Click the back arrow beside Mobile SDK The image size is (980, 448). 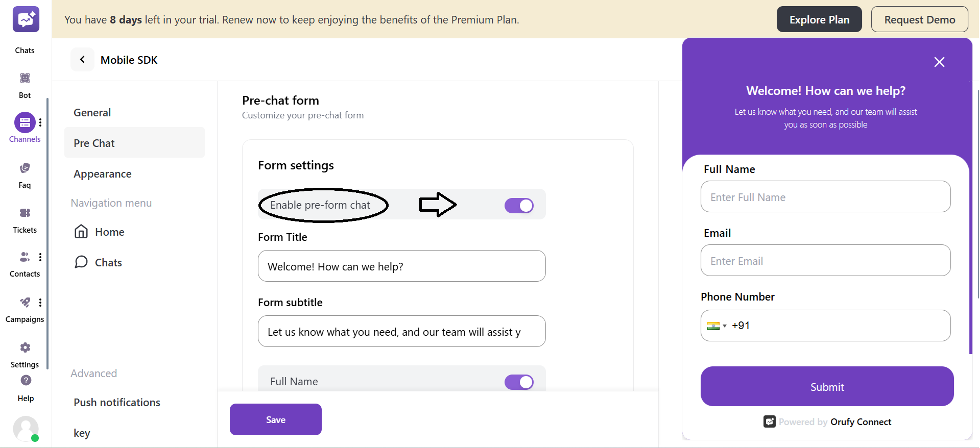coord(82,59)
